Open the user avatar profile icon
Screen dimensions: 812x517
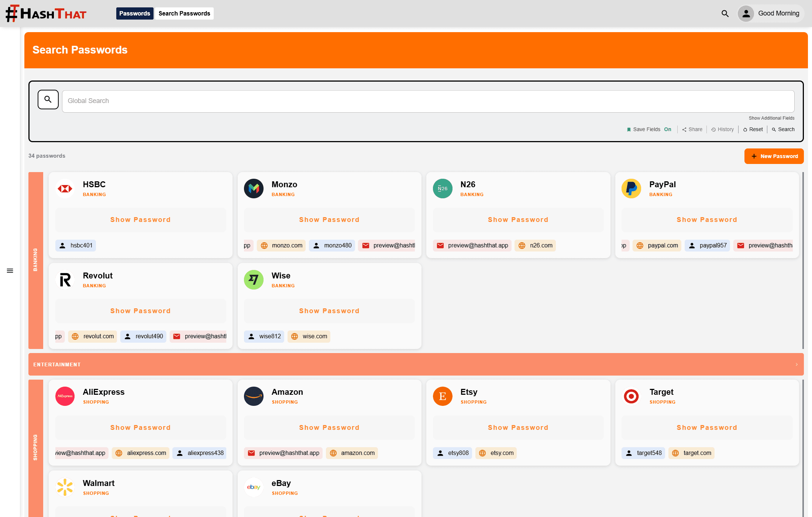pos(746,14)
